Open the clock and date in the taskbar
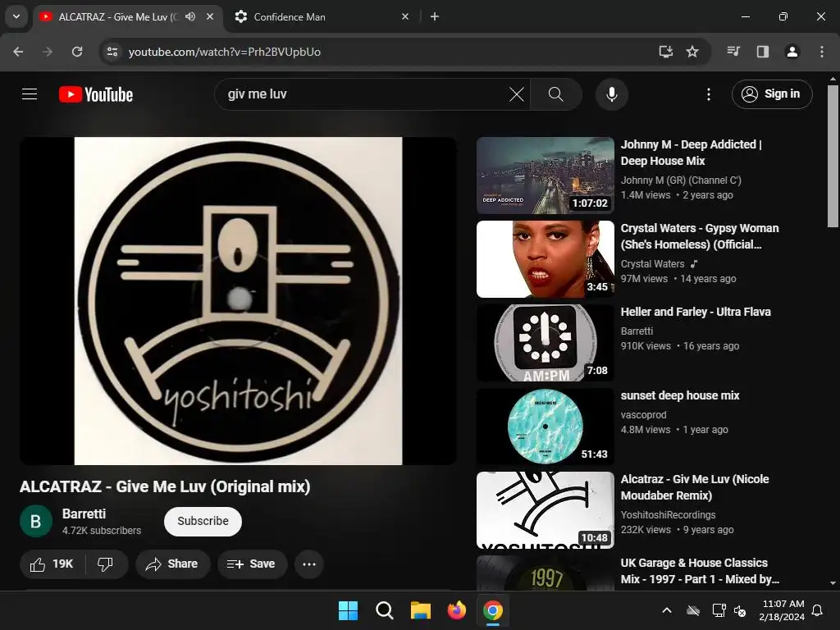Viewport: 840px width, 630px height. [x=782, y=610]
